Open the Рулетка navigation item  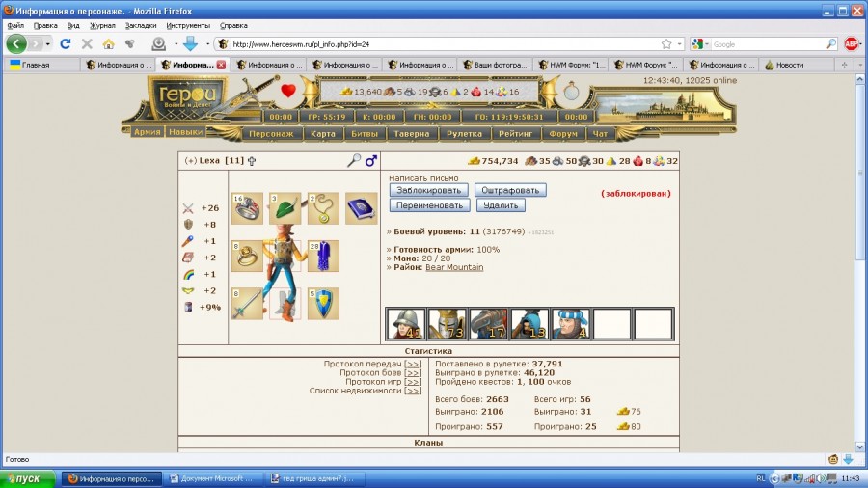464,133
